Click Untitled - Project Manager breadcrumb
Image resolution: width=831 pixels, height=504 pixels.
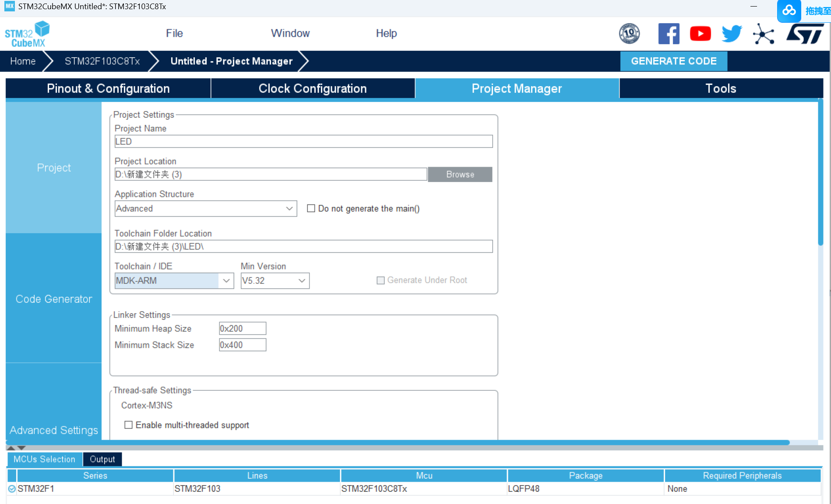coord(232,61)
